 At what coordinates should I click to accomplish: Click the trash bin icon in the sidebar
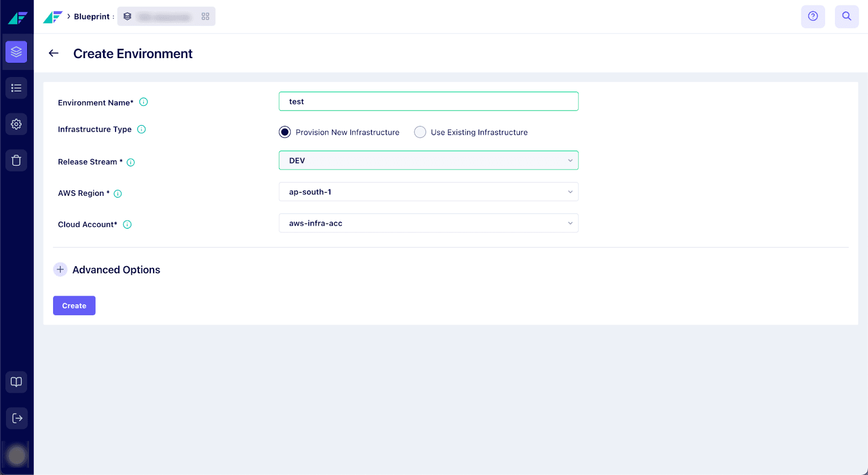tap(16, 161)
